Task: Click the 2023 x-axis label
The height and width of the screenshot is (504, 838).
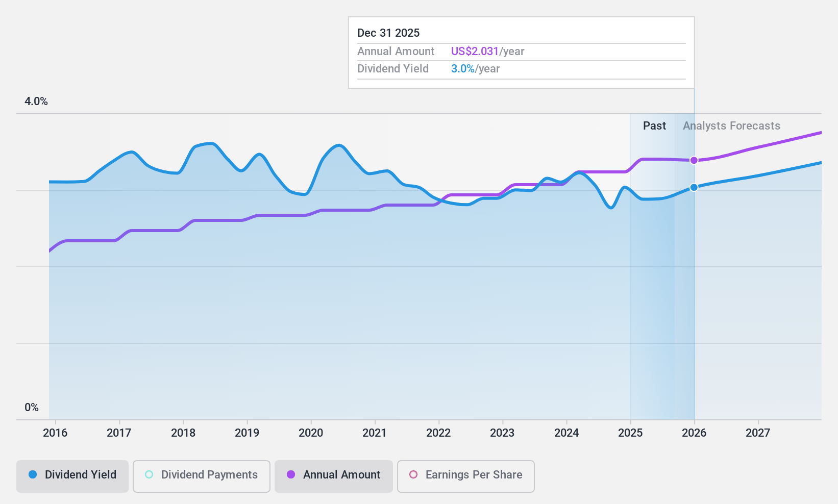Action: tap(502, 433)
